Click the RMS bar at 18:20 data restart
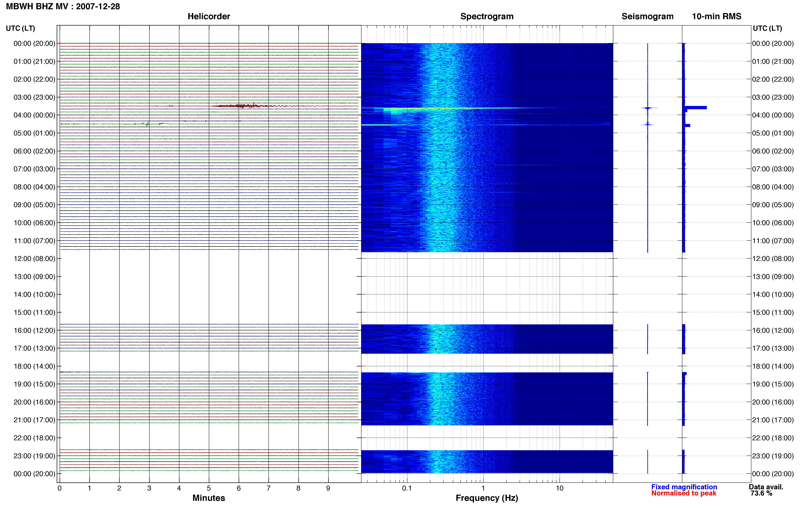812x508 pixels. coord(684,374)
